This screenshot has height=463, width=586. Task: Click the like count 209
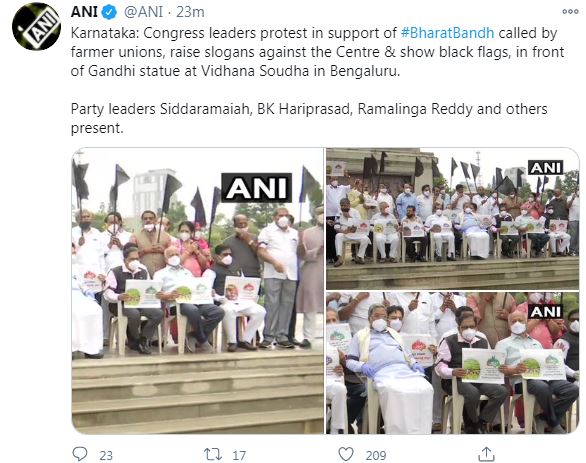tap(376, 456)
